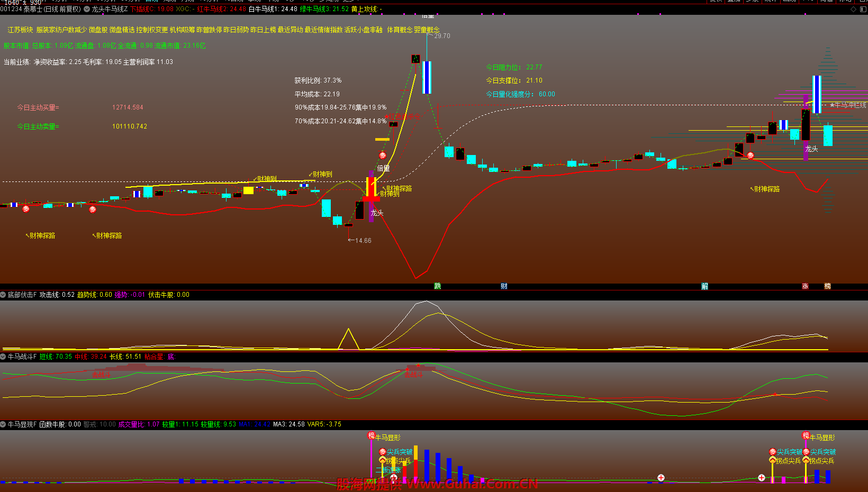Screen dimensions: 868x492
Task: Click the 解 event marker on timeline
Action: [x=705, y=286]
